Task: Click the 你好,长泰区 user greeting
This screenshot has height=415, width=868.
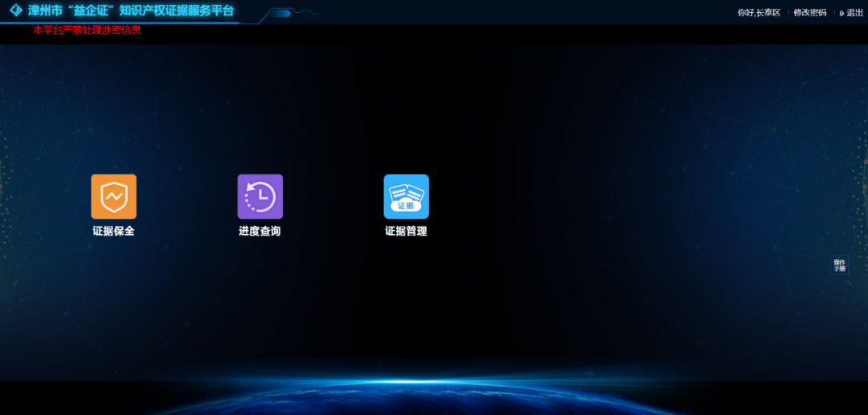Action: [759, 13]
